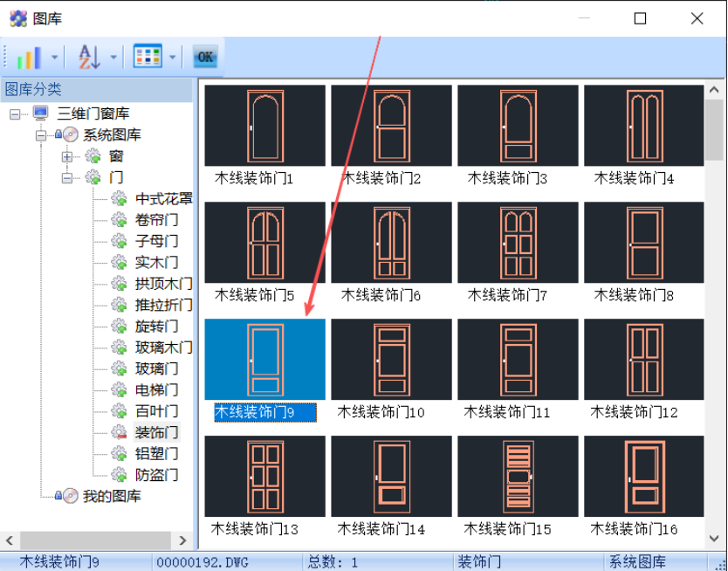Select the 木线装饰门7 door thumbnail

(x=518, y=242)
